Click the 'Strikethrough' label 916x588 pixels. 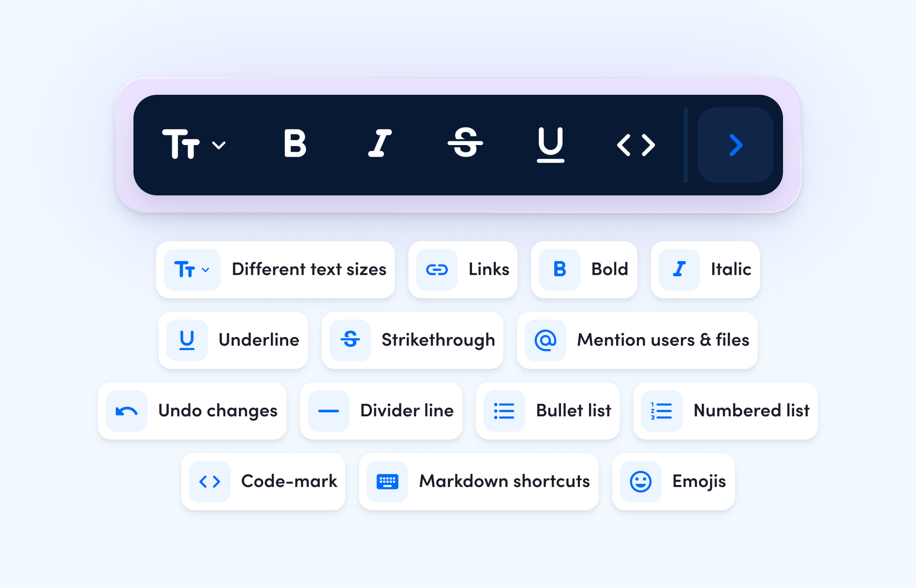coord(438,340)
